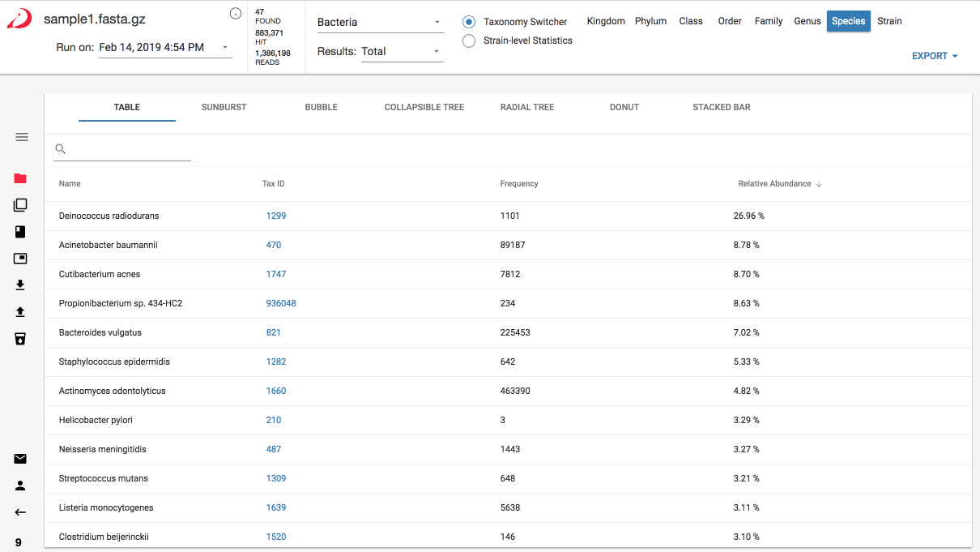Select the Taxonomy Switcher radio button

(468, 22)
